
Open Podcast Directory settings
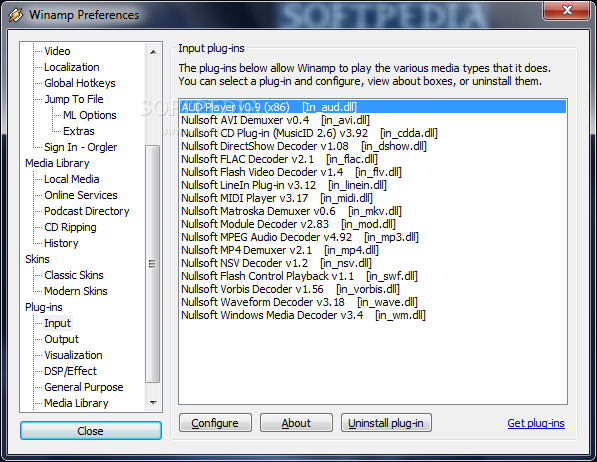[x=86, y=211]
